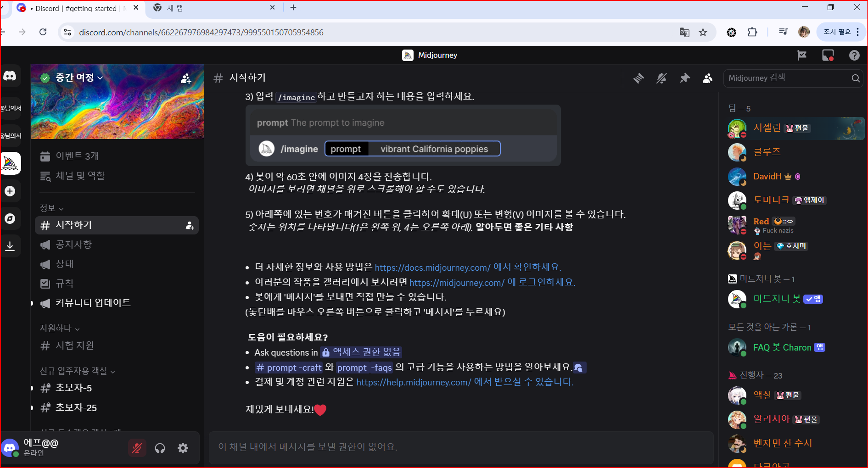
Task: Click the vibrant California poppies prompt image
Action: click(403, 135)
